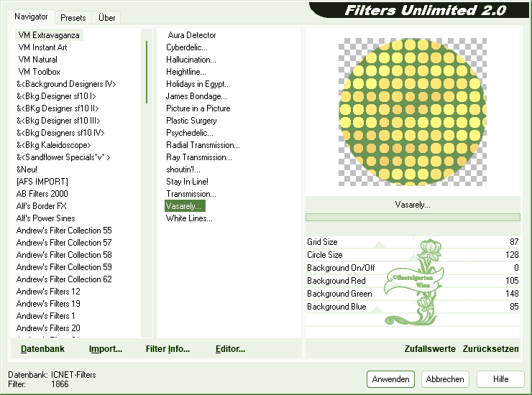Choose the Heightline... filter
Viewport: 532px width, 395px height.
(186, 72)
